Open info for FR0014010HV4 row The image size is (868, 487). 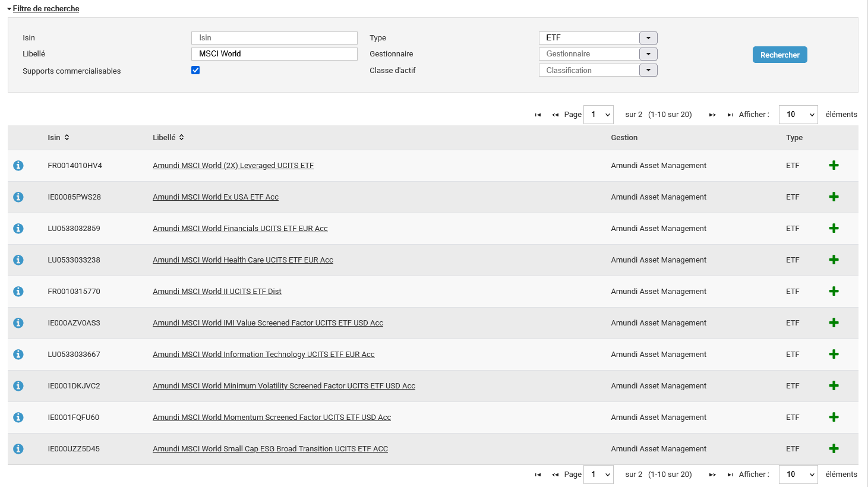pyautogui.click(x=18, y=166)
